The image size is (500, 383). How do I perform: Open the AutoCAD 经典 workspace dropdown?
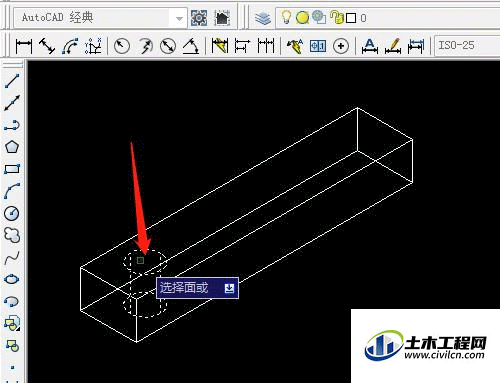pyautogui.click(x=100, y=17)
